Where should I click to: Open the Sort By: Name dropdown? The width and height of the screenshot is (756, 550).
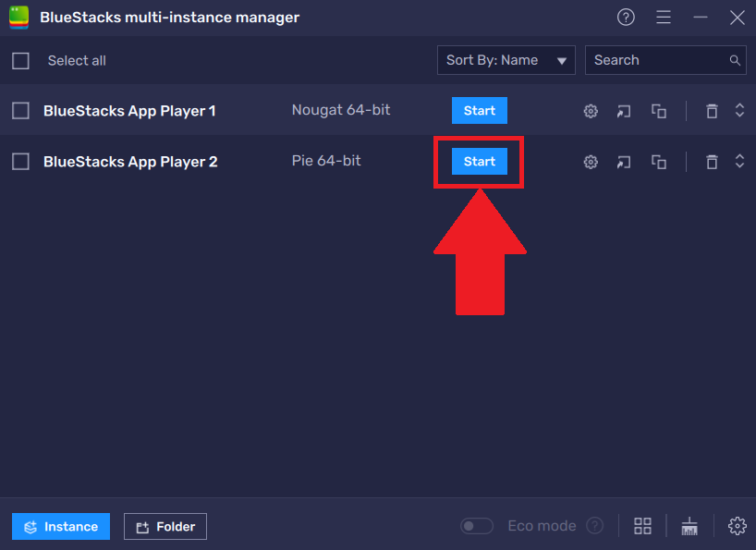[506, 60]
